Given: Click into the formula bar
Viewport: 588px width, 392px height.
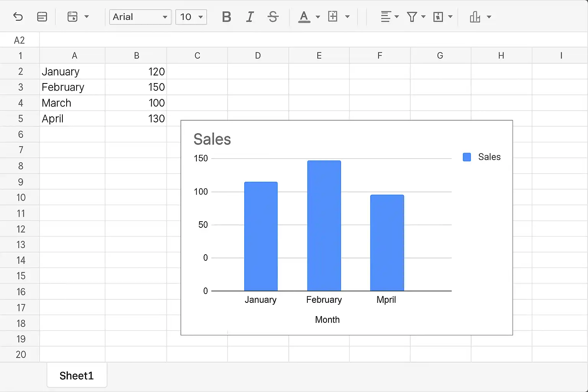Looking at the screenshot, I should point(314,40).
